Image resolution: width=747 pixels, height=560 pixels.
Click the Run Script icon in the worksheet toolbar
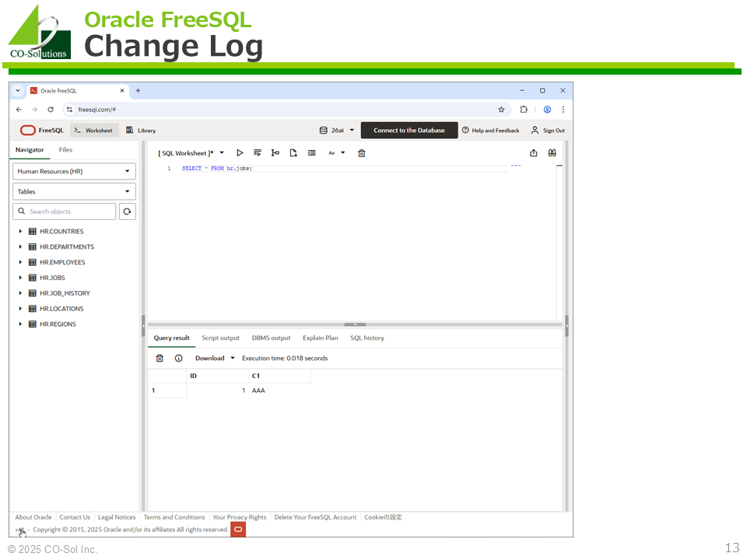tap(258, 153)
